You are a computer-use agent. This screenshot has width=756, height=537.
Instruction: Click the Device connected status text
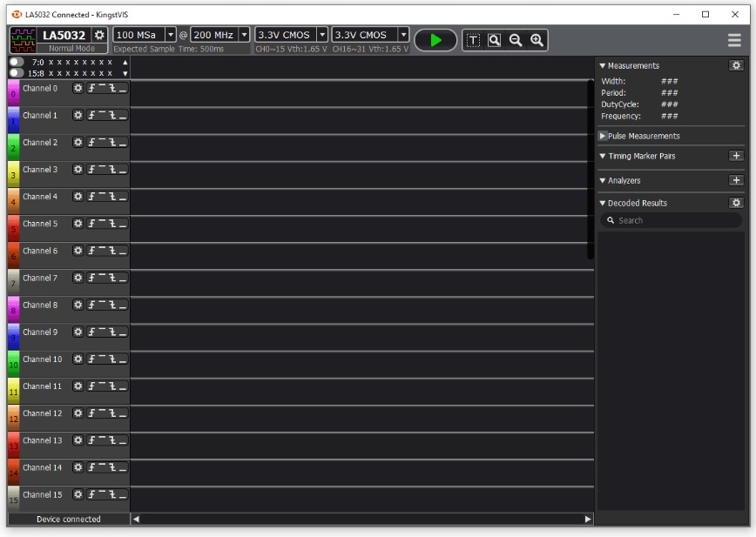click(x=69, y=519)
